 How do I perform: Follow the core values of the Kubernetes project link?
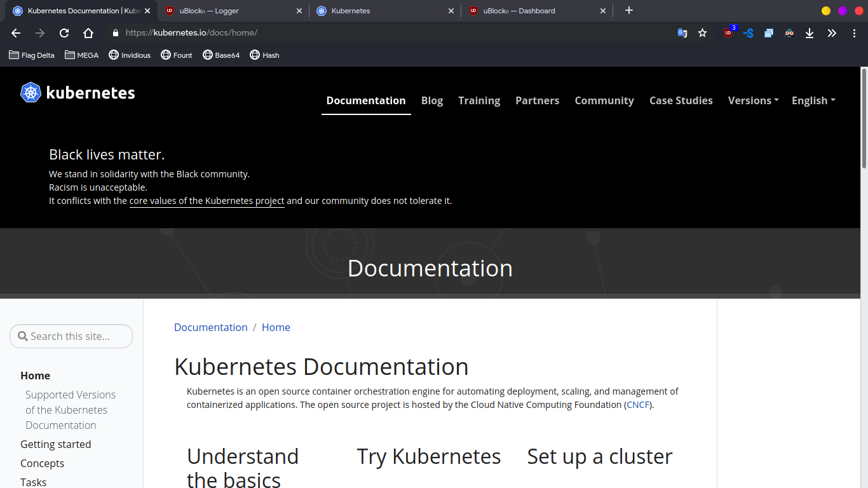(207, 201)
